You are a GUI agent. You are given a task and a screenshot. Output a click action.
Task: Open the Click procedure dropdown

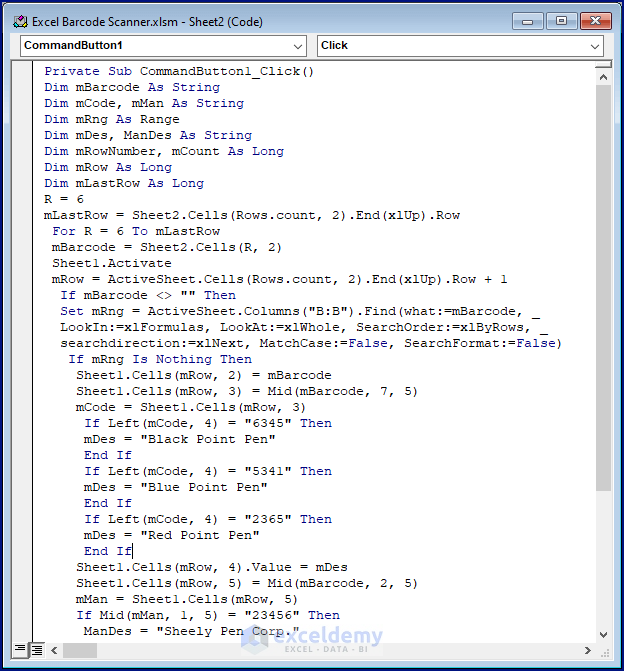click(460, 46)
